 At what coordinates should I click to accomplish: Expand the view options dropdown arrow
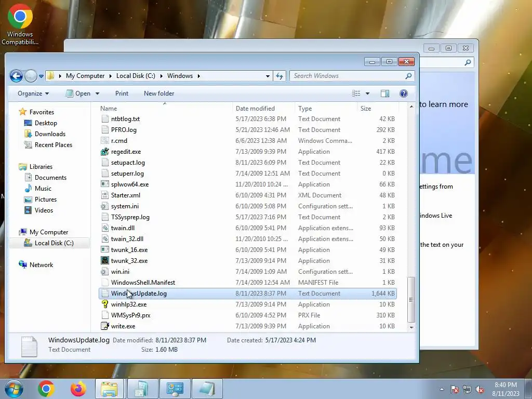[367, 94]
